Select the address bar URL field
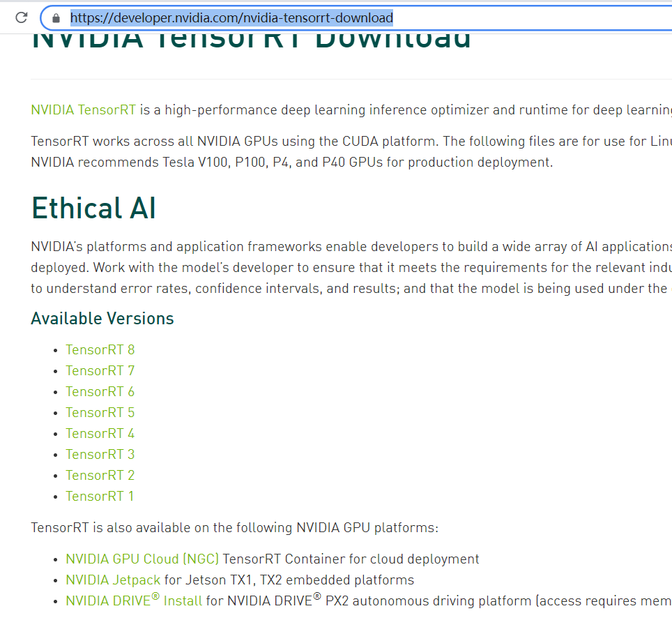This screenshot has width=672, height=627. (x=356, y=18)
